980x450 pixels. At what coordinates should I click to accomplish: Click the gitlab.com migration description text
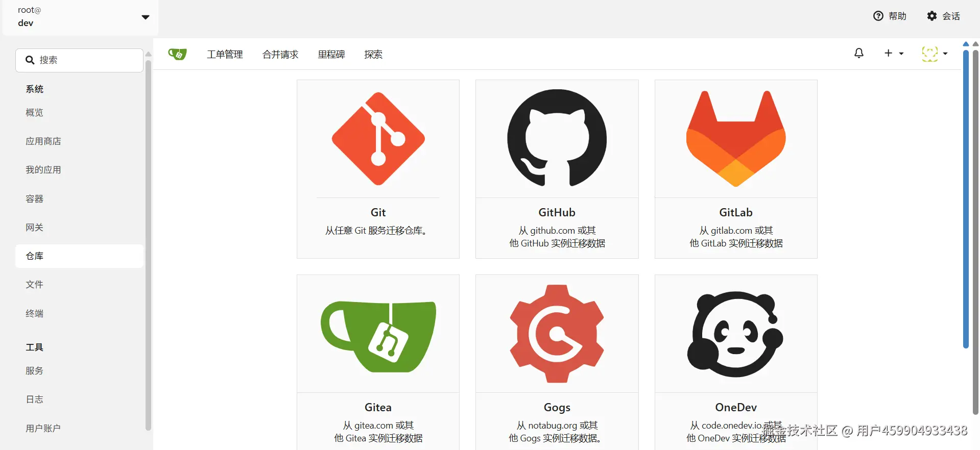[736, 237]
